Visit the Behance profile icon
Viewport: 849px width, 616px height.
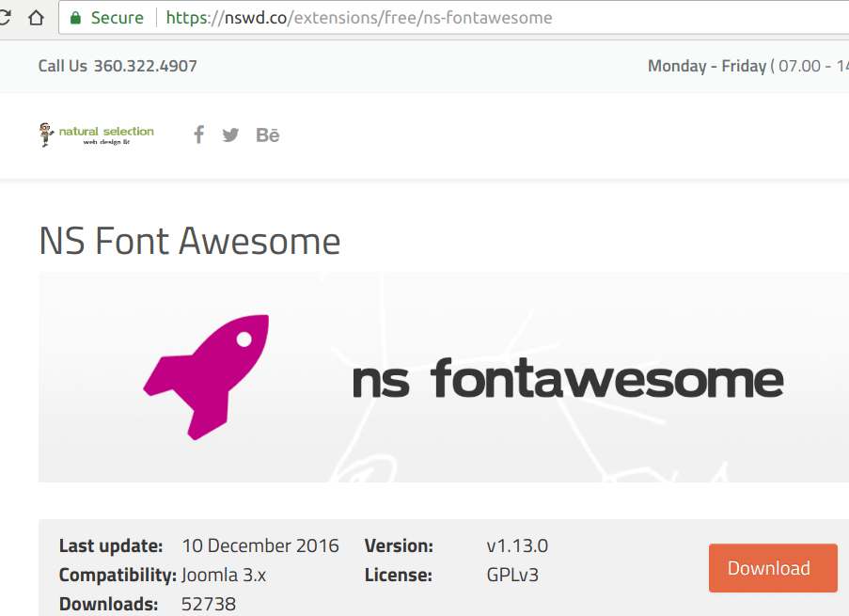[268, 134]
